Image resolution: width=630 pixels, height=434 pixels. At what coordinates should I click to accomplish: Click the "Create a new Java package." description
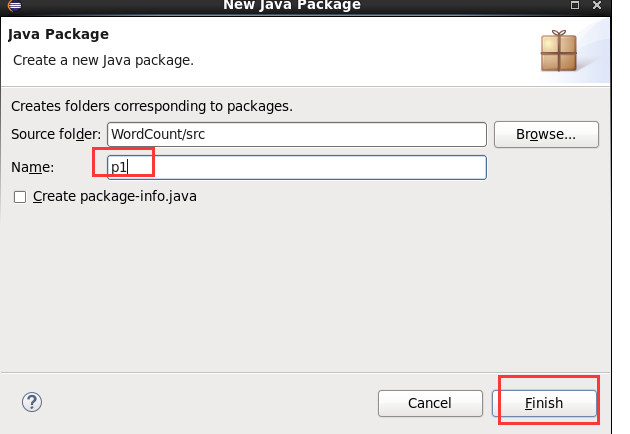tap(103, 60)
